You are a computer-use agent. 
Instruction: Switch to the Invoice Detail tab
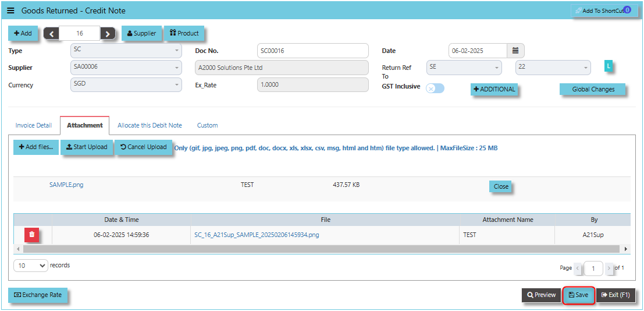click(x=34, y=125)
